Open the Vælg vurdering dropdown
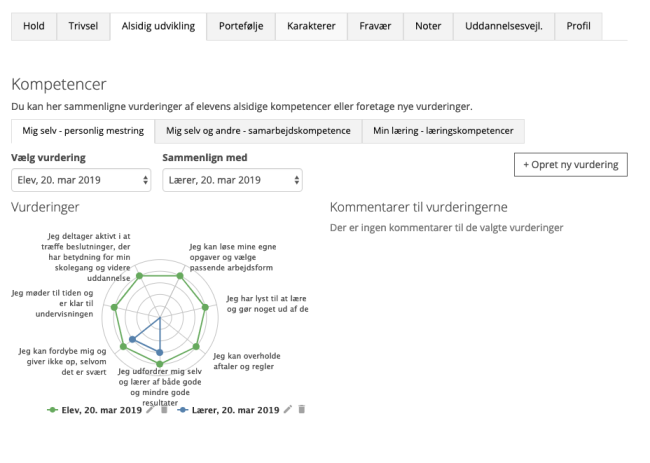The width and height of the screenshot is (650, 463). (81, 180)
